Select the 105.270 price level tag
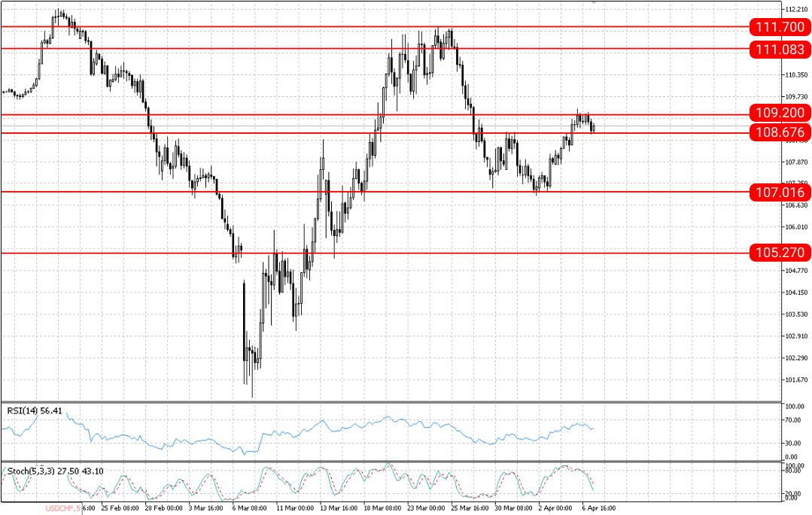This screenshot has height=515, width=812. point(780,252)
